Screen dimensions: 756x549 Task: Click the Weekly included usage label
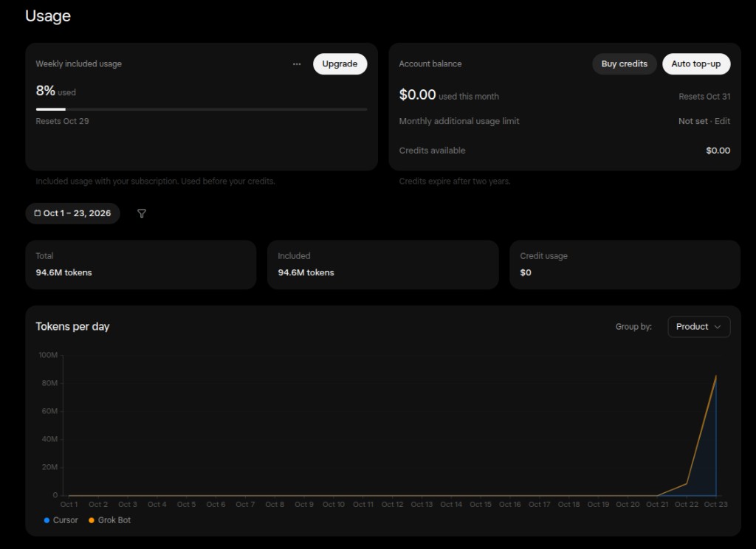coord(78,63)
